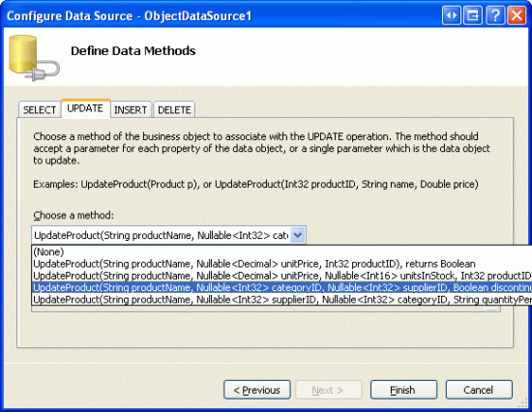Open the DELETE tab
Screen dimensions: 532x412
point(174,110)
